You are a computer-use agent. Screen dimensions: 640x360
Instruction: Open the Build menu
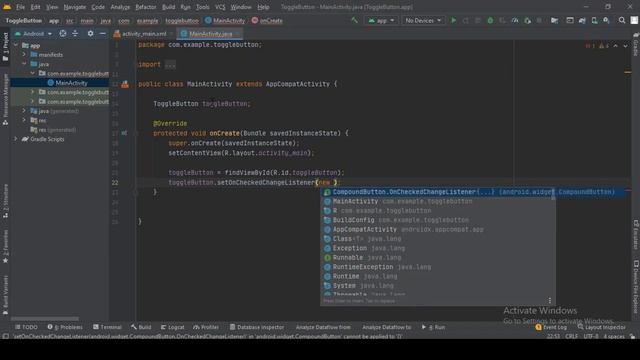(168, 7)
